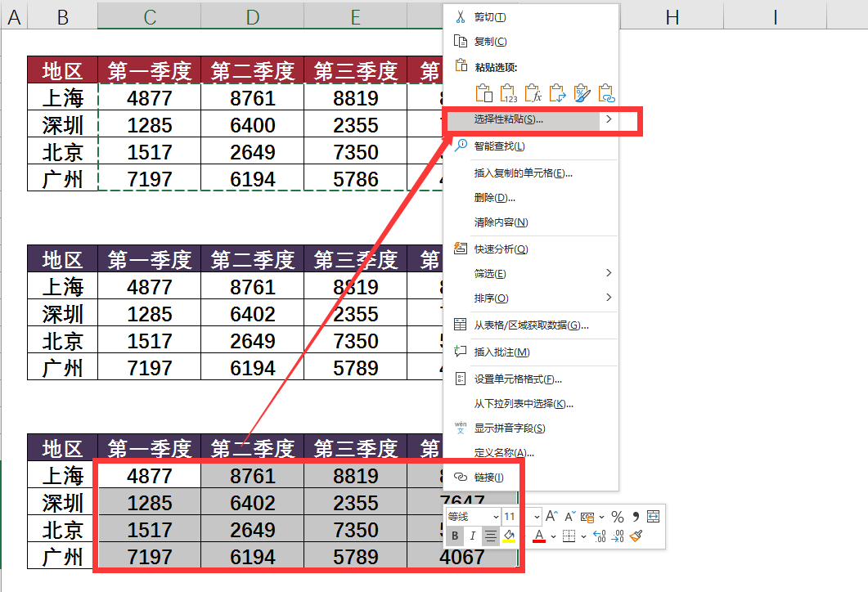Image resolution: width=868 pixels, height=592 pixels.
Task: Select 快速分析(Q) menu entry
Action: click(x=531, y=249)
